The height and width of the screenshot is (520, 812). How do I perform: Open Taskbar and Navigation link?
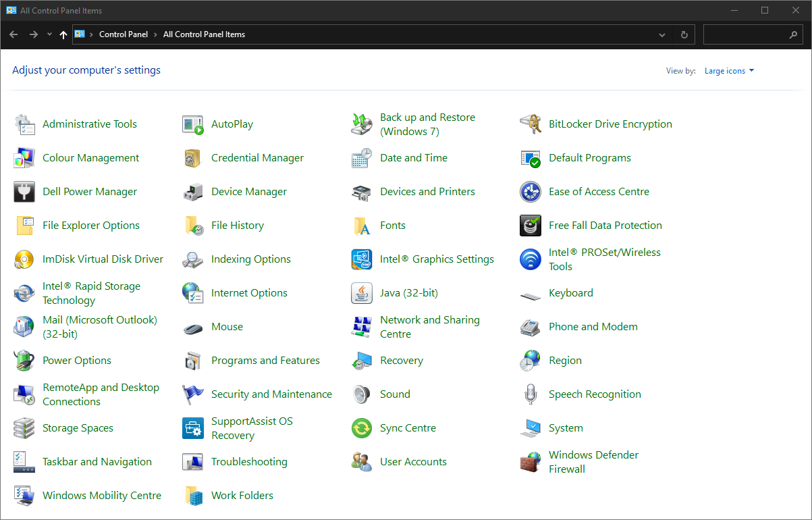coord(97,462)
